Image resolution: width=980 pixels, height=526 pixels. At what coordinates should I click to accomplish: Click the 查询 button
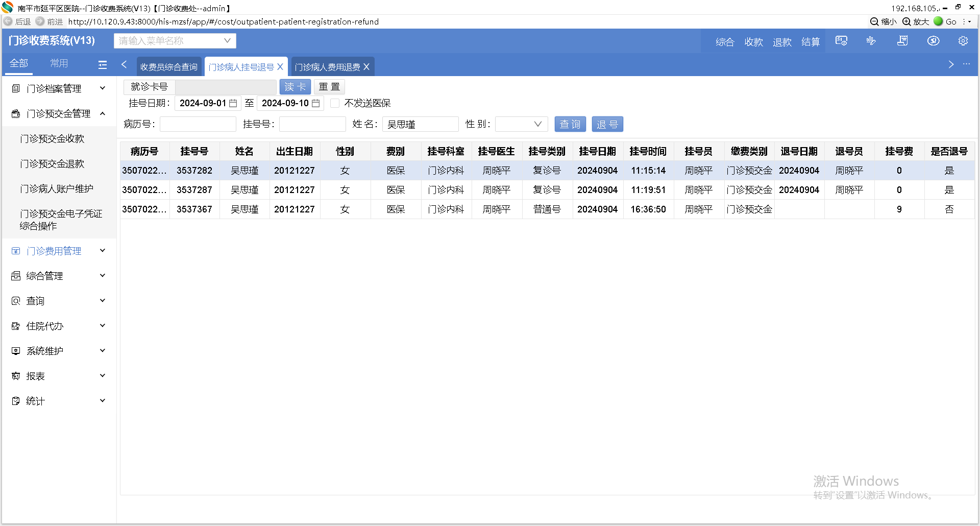[x=570, y=124]
